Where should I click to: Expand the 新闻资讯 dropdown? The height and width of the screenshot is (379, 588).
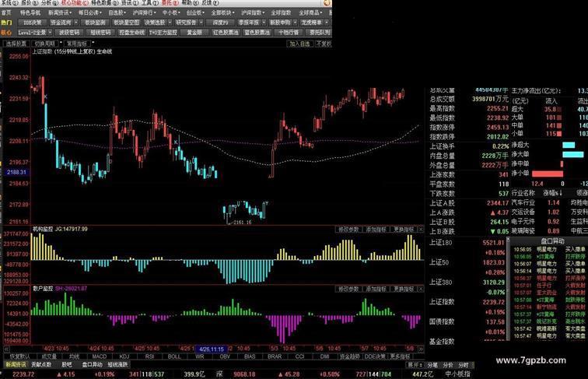coord(60,12)
